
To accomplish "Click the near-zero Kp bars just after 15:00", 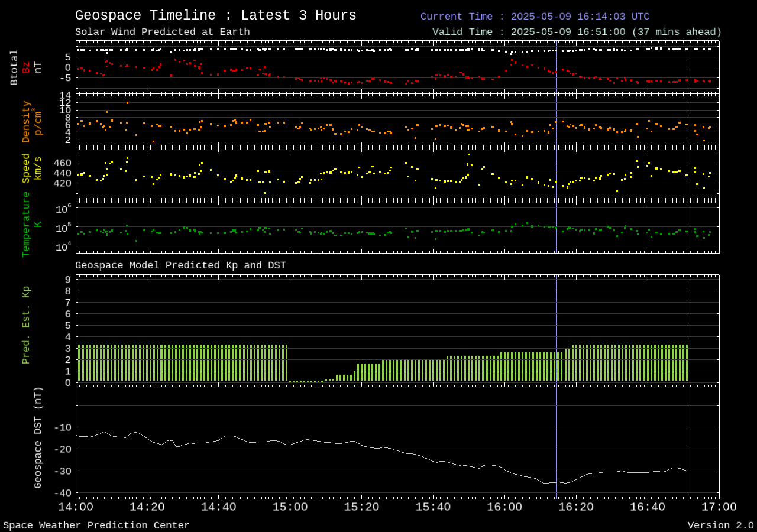I will (307, 381).
